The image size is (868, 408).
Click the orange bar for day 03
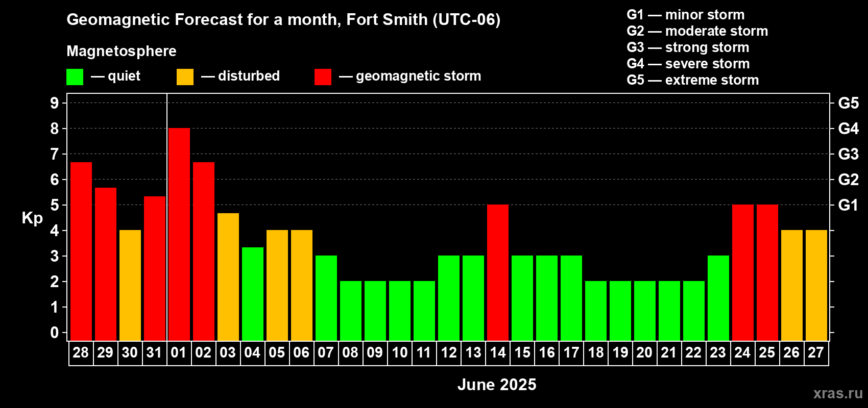[228, 277]
